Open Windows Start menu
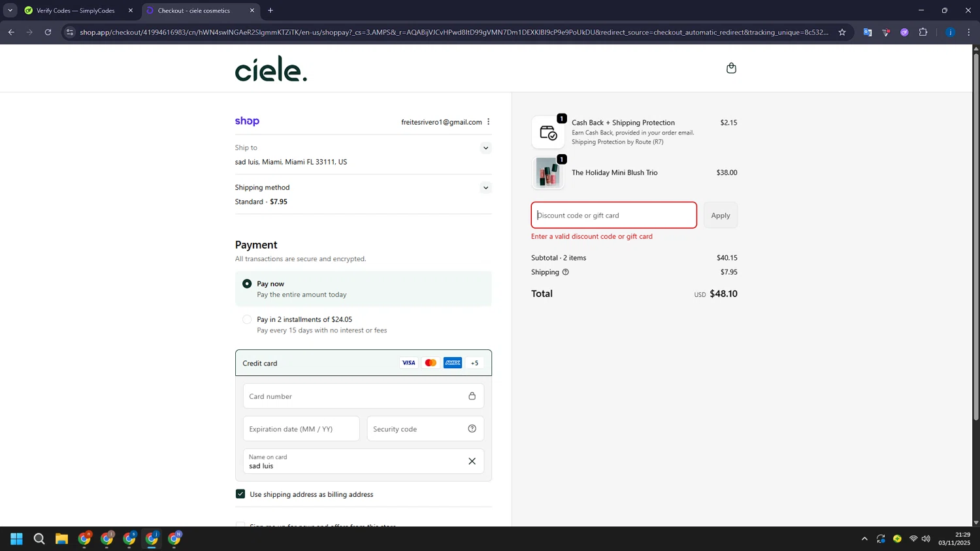The width and height of the screenshot is (980, 551). click(17, 539)
